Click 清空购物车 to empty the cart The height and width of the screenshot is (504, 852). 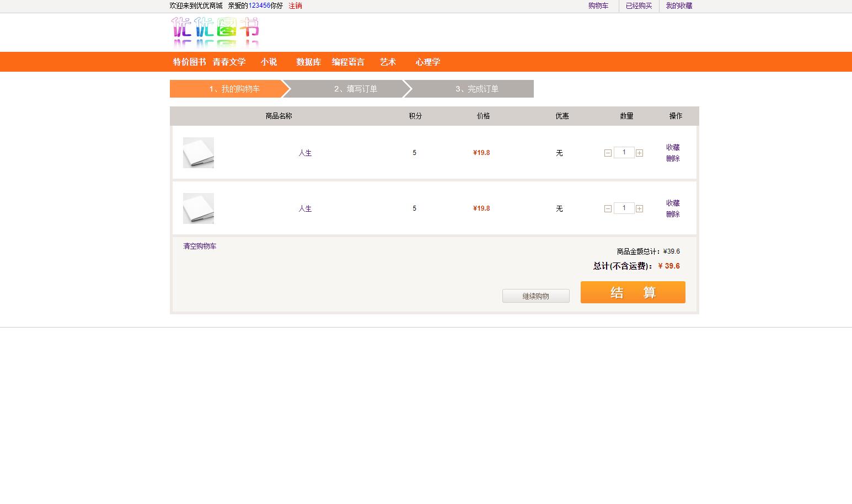(200, 246)
